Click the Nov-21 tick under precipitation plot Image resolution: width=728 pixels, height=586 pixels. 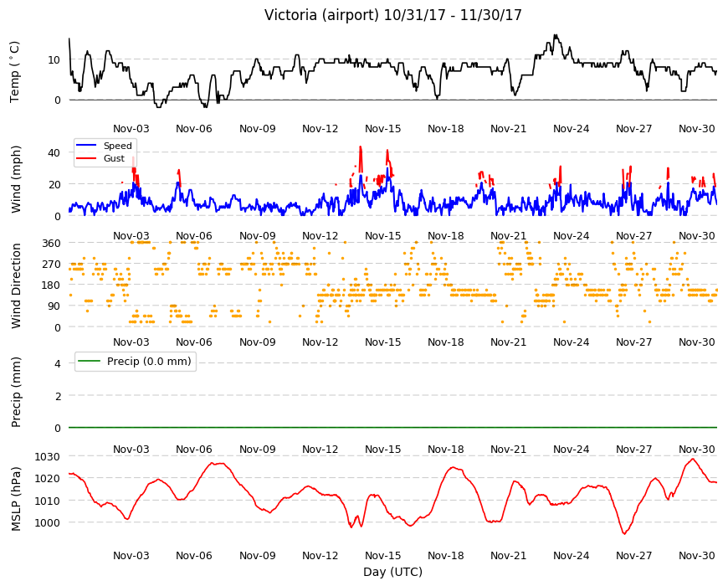509,449
